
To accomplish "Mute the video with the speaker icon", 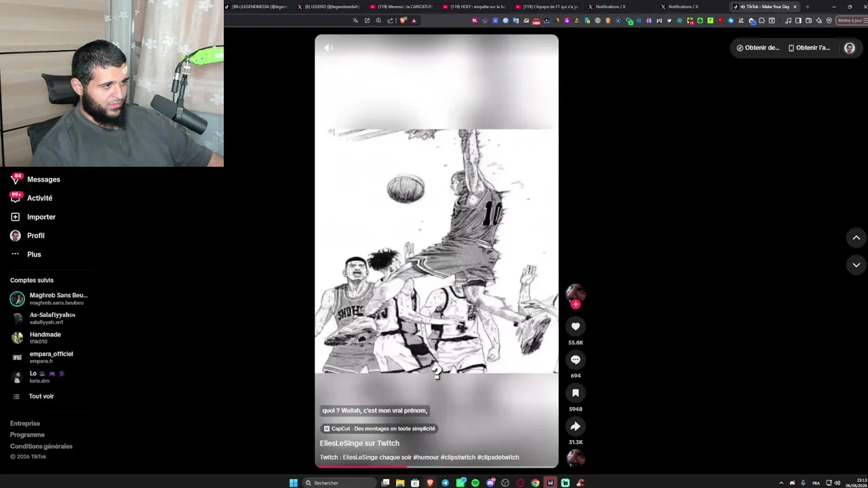I will pos(329,48).
